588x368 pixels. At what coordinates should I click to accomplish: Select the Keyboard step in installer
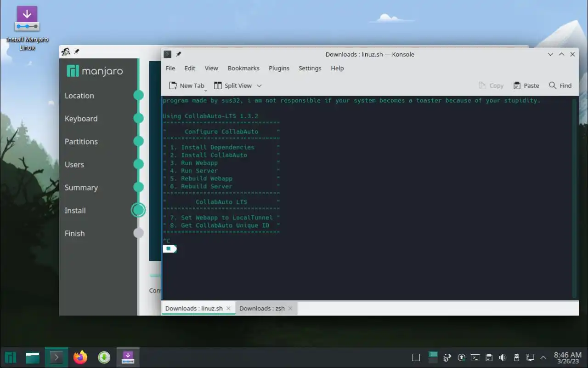pyautogui.click(x=81, y=119)
